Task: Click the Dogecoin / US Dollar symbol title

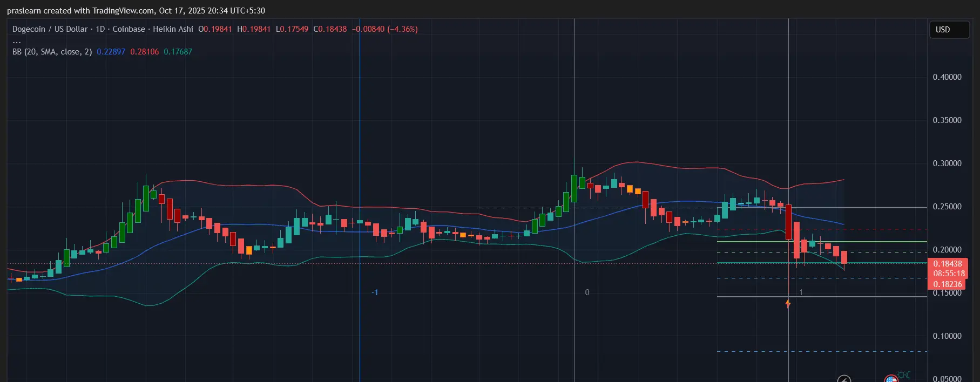Action: point(50,29)
